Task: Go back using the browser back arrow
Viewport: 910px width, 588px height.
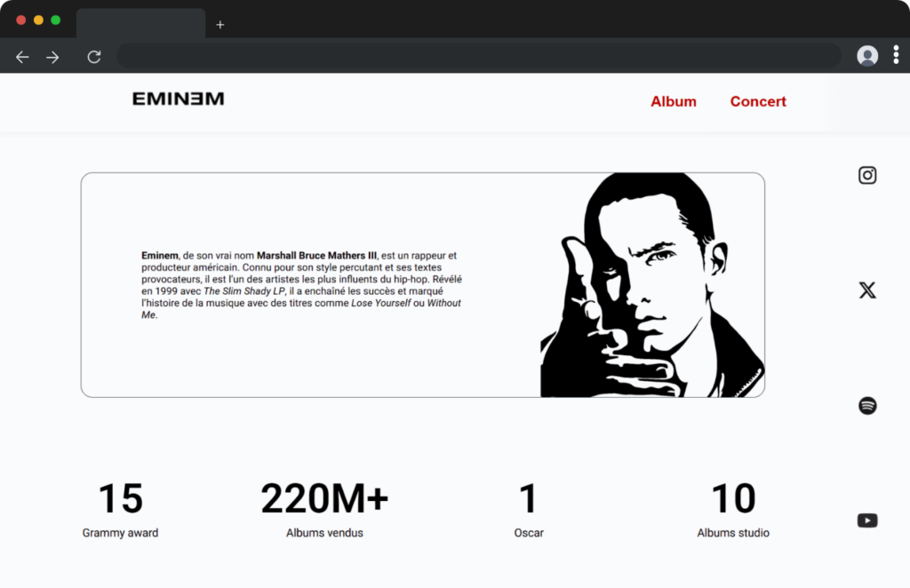Action: click(22, 57)
